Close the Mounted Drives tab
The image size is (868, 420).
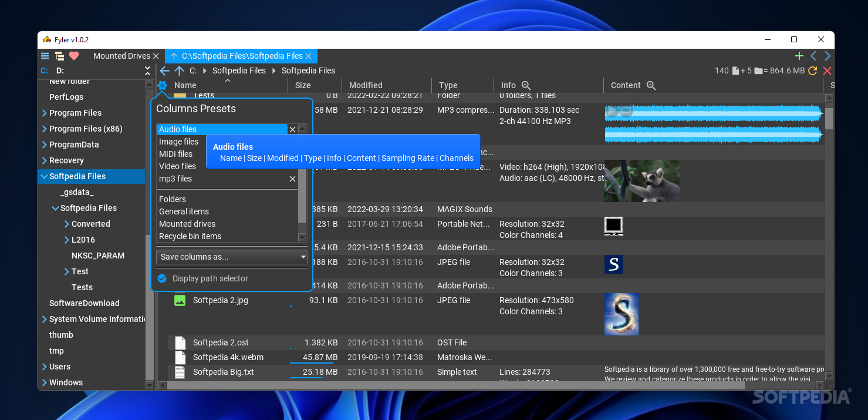point(156,56)
